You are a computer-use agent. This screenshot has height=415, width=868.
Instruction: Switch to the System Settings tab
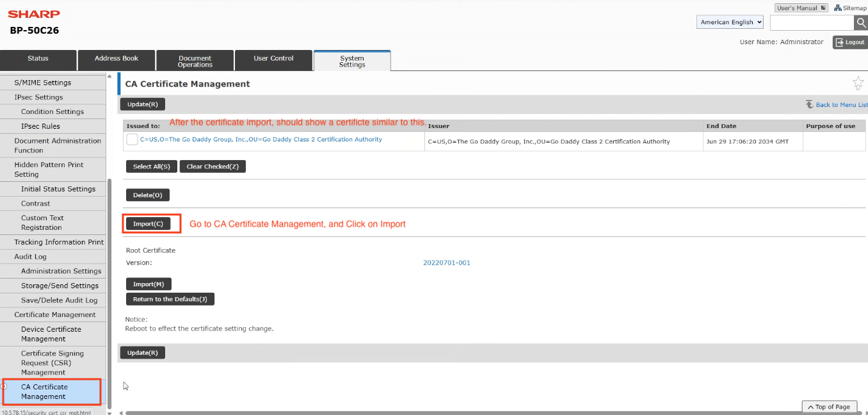point(352,60)
